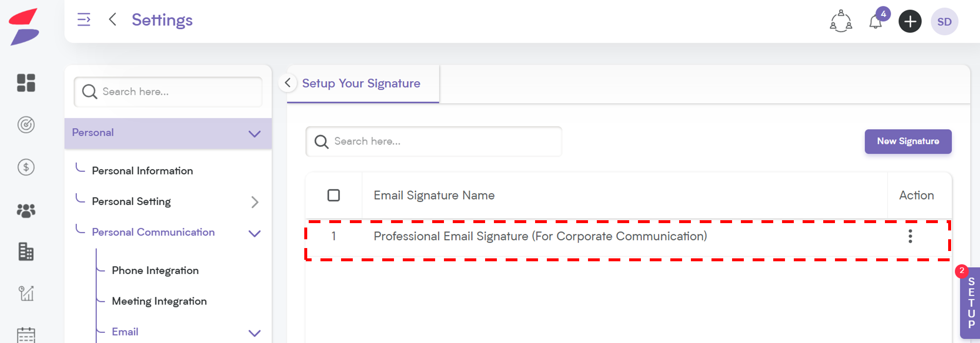Open the reports chart icon in sidebar

26,293
